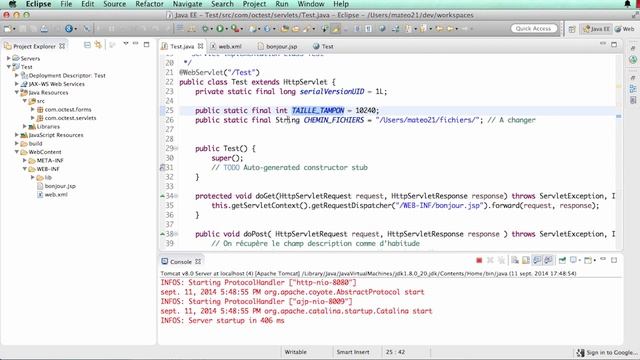Open the Open Perspective icon

(x=572, y=29)
